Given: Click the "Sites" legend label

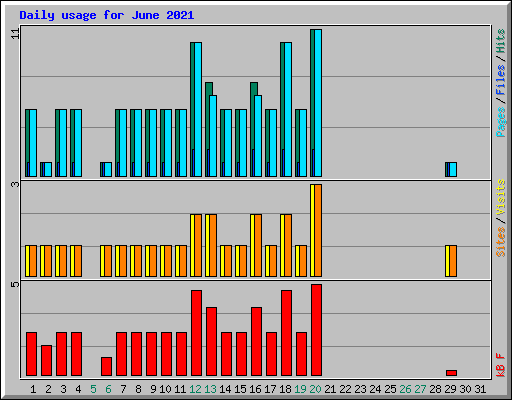Looking at the screenshot, I should (501, 242).
